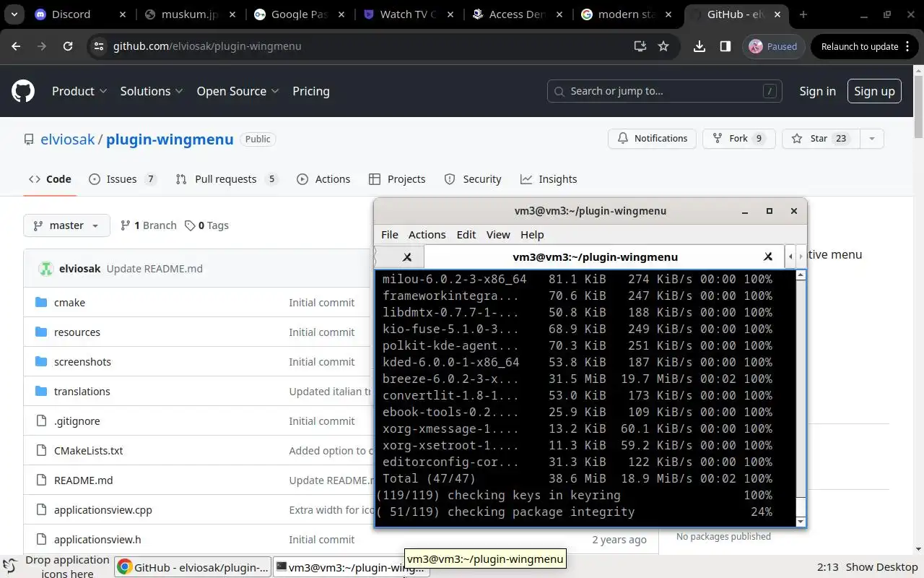924x578 pixels.
Task: Star the repository
Action: point(821,139)
